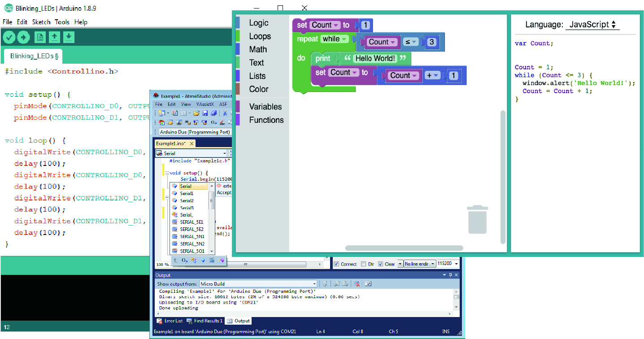The width and height of the screenshot is (644, 339).
Task: Toggle the Clear checkbox
Action: 380,264
